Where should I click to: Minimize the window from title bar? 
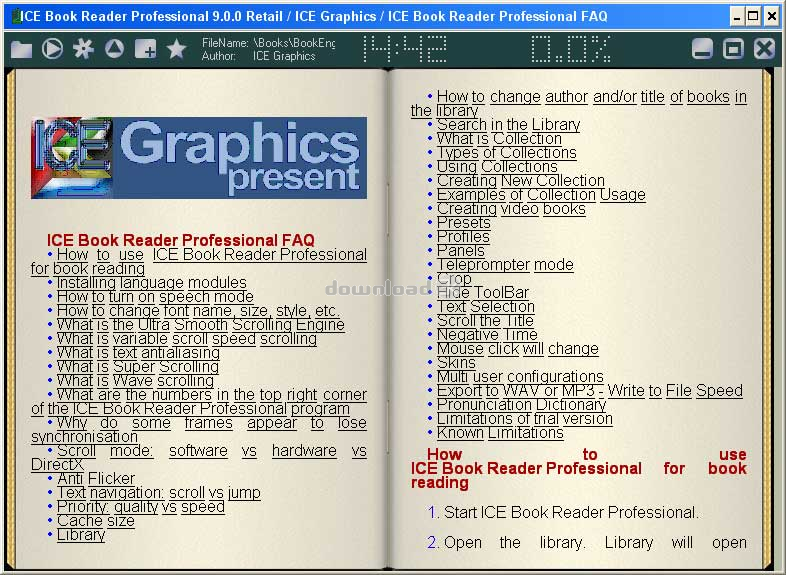[x=736, y=17]
